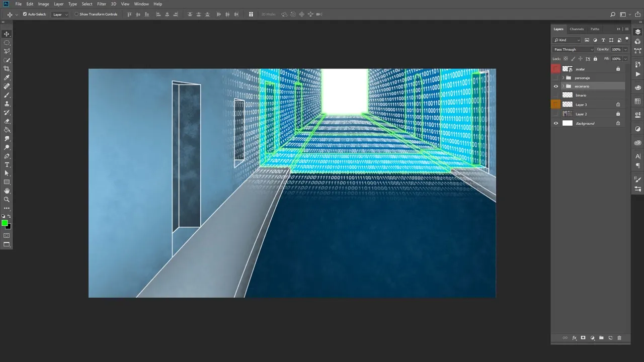The width and height of the screenshot is (644, 362).
Task: Open the Opacity slider dropdown arrow
Action: tap(625, 49)
